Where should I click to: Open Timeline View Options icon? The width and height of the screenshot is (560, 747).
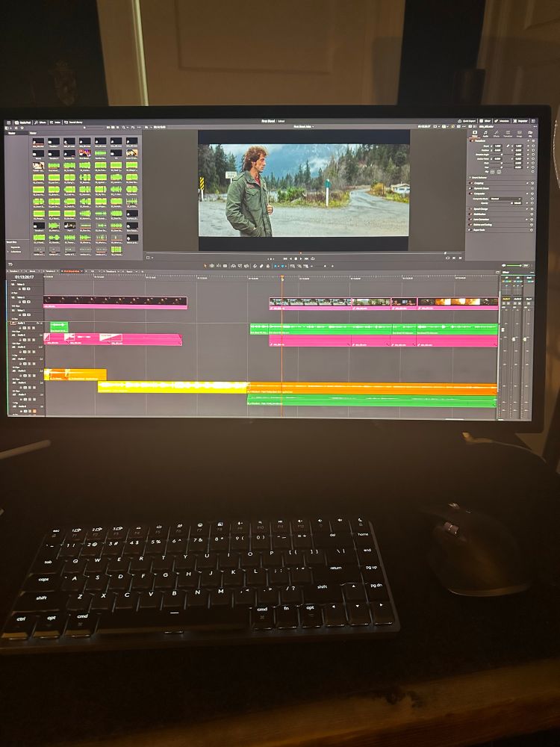(x=10, y=264)
